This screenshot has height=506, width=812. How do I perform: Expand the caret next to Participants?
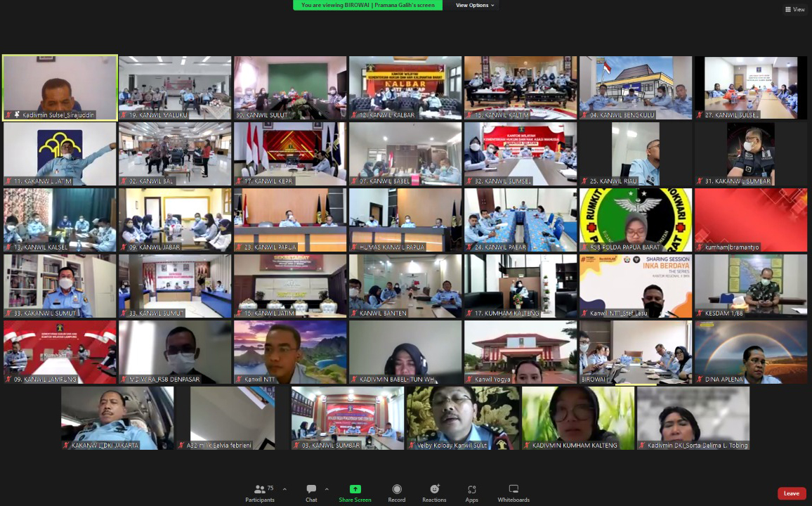coord(284,489)
